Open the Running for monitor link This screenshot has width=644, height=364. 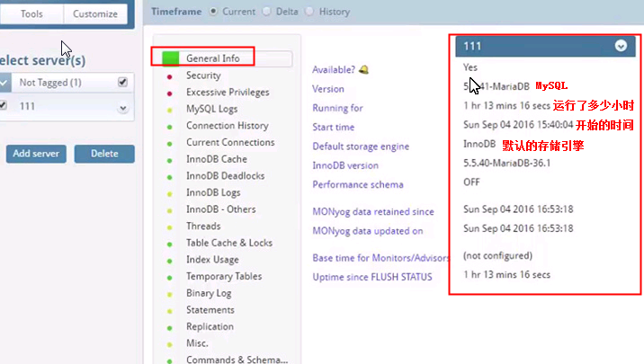[337, 109]
